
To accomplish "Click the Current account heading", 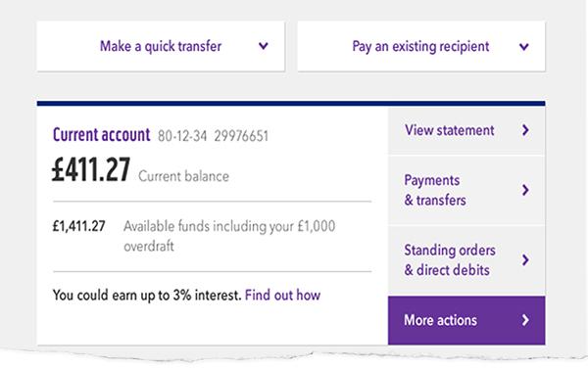I will click(101, 135).
